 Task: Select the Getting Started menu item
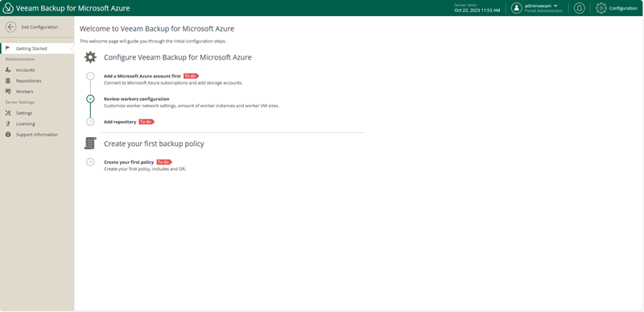coord(37,48)
